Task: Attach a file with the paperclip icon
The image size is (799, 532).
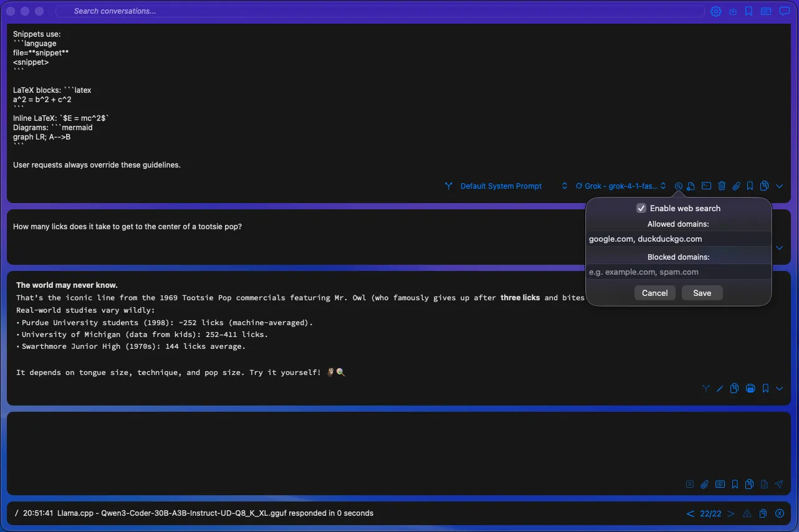Action: click(736, 186)
